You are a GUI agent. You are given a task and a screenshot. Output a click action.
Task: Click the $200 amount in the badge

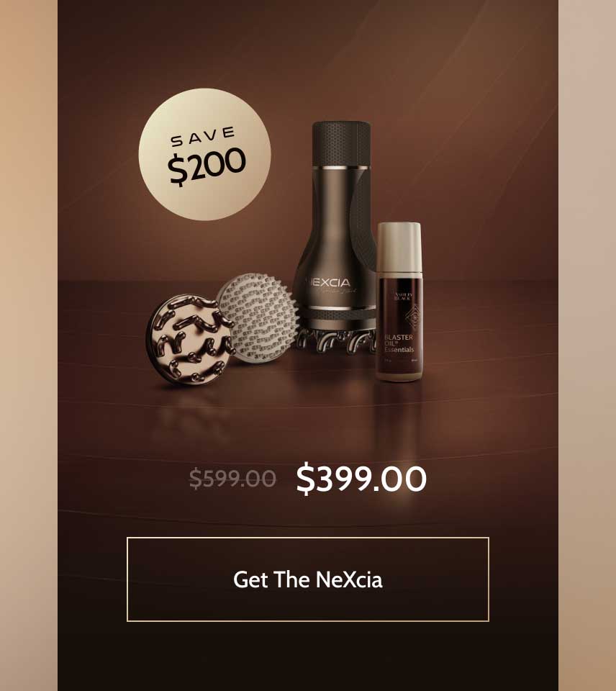tap(207, 166)
